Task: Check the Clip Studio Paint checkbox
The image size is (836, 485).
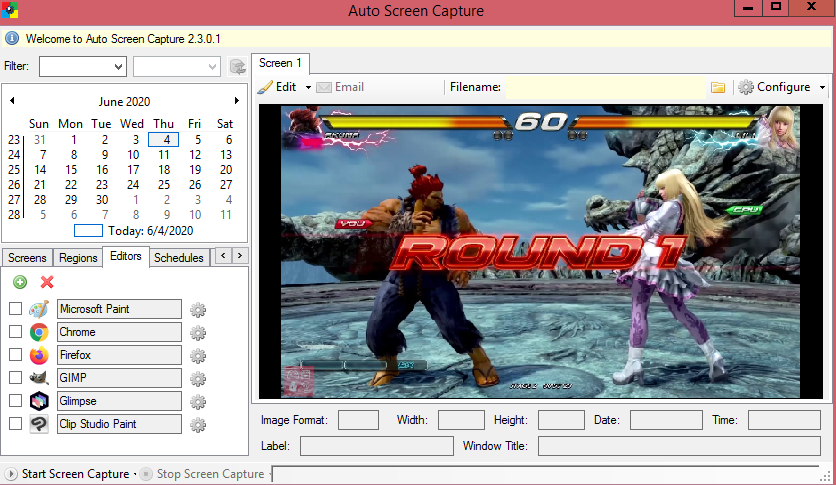Action: (x=15, y=423)
